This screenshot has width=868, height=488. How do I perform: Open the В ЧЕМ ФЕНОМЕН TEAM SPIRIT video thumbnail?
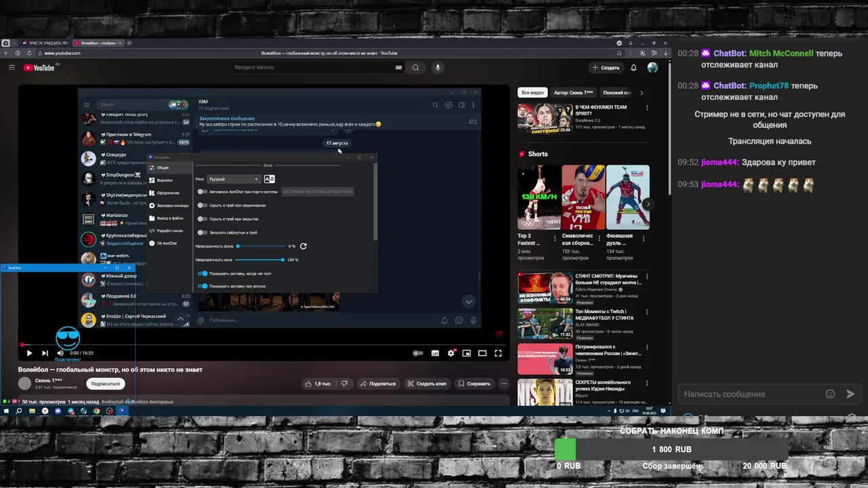point(545,119)
